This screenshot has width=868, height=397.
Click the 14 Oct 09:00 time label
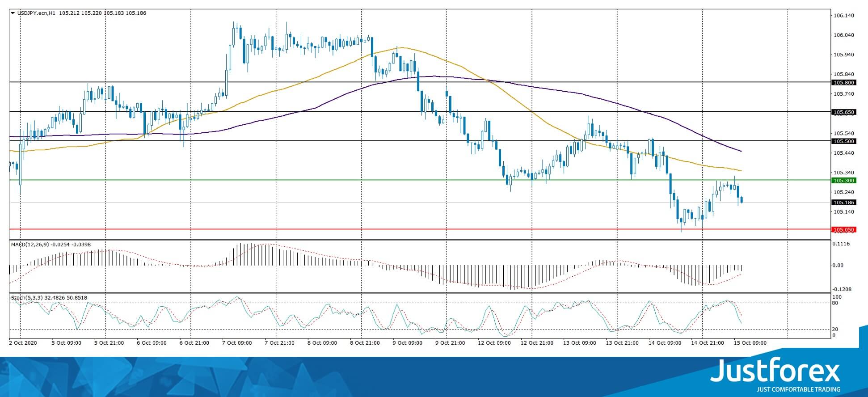coord(665,343)
